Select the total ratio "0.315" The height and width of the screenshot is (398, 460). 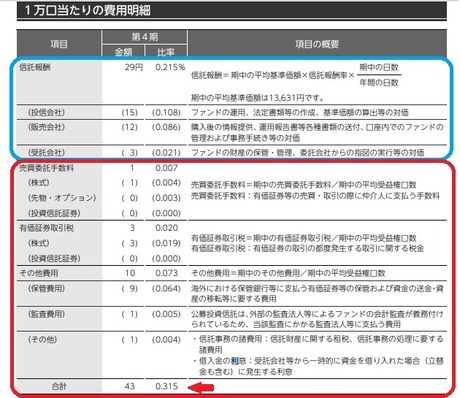click(166, 387)
